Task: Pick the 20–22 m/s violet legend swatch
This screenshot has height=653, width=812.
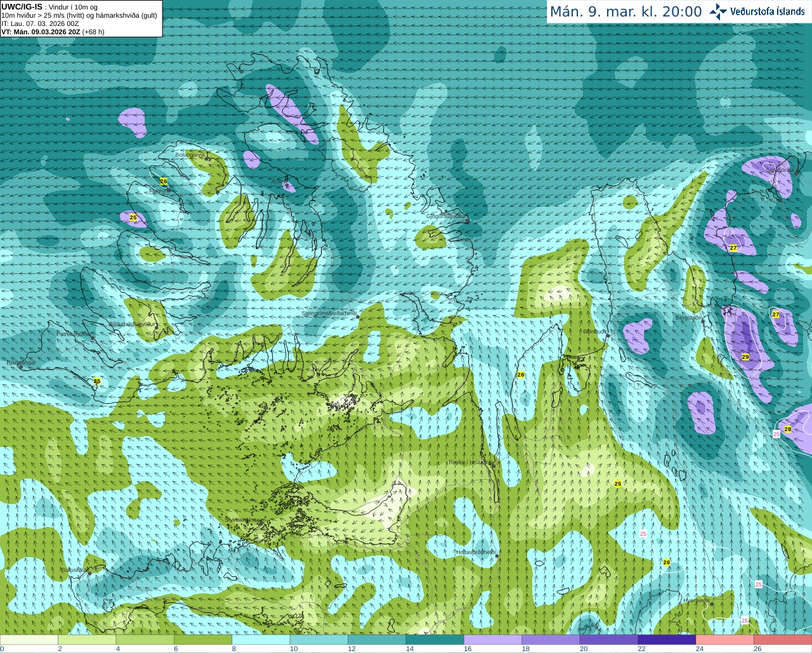Action: pyautogui.click(x=609, y=640)
